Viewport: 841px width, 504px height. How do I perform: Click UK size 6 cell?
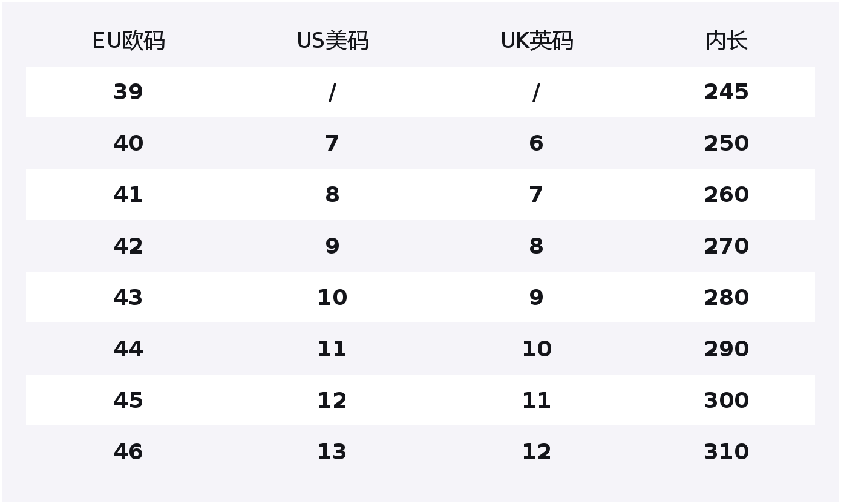536,143
